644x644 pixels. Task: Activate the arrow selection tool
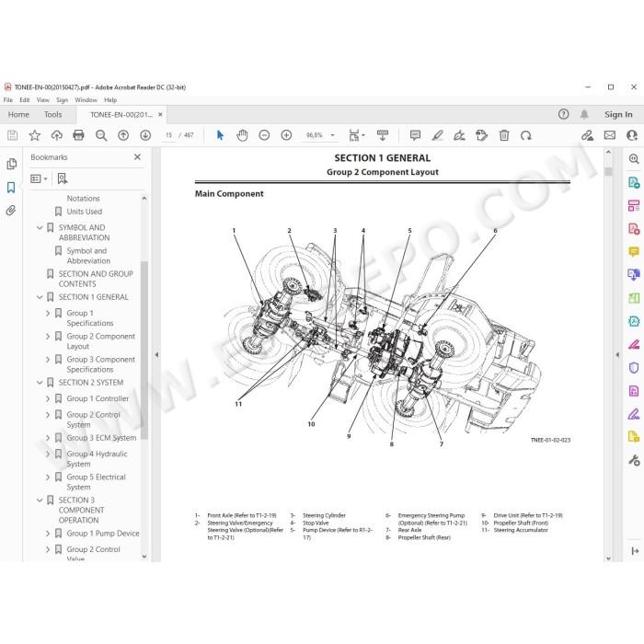coord(220,135)
